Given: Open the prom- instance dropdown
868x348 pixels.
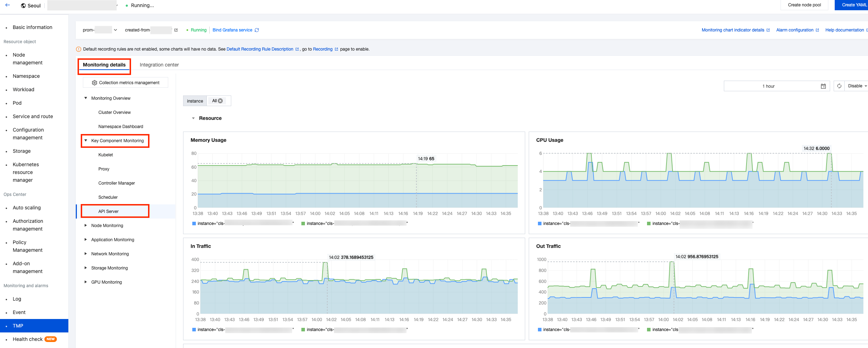Looking at the screenshot, I should point(115,30).
